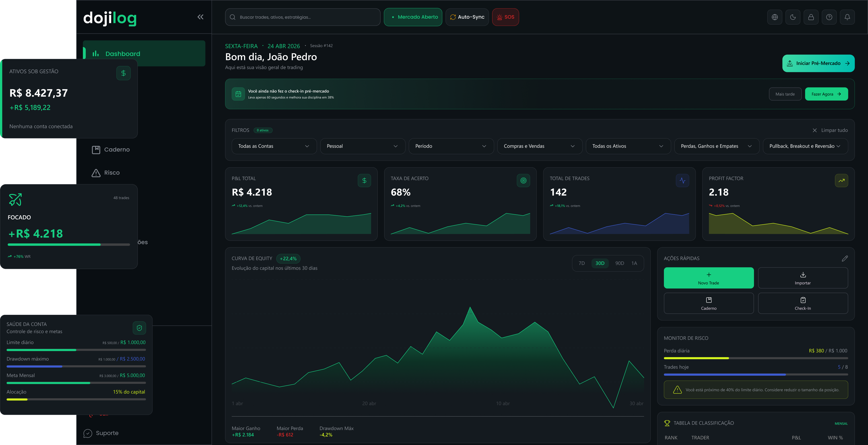The height and width of the screenshot is (445, 868).
Task: Click shield icon in Saúde da Conta card
Action: [x=139, y=328]
